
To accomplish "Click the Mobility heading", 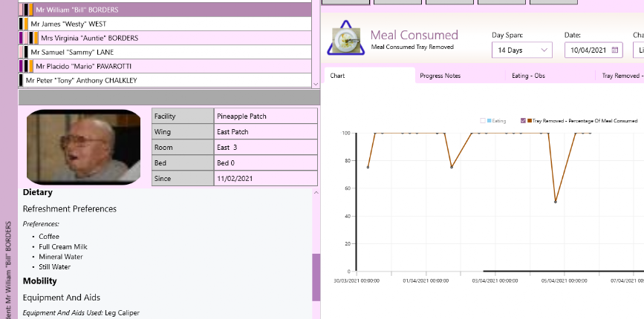I will [40, 281].
